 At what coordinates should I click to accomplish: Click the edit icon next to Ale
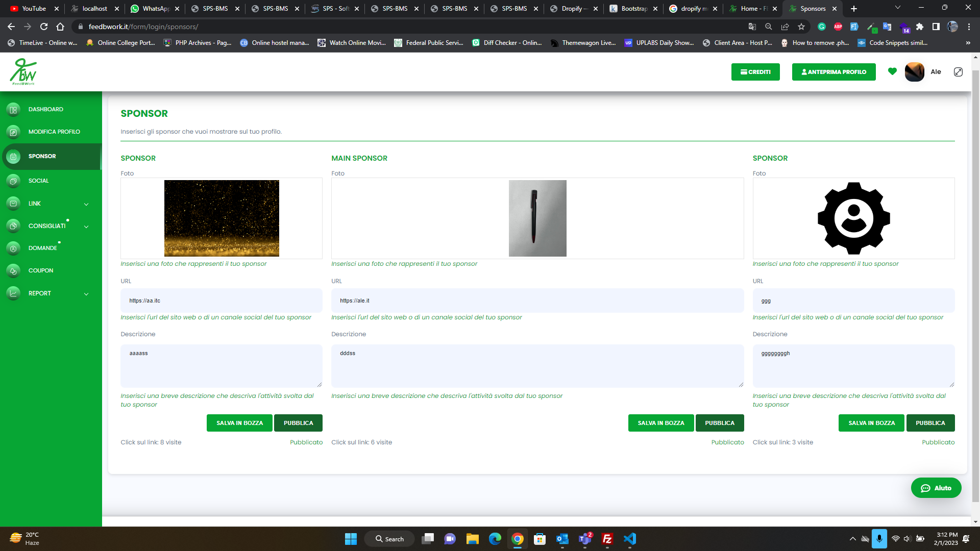pyautogui.click(x=958, y=72)
